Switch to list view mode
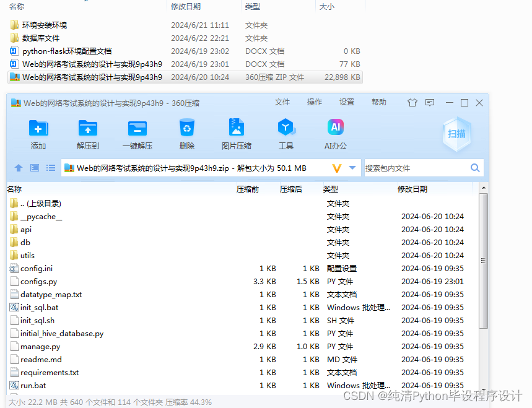This screenshot has width=532, height=408. click(50, 168)
